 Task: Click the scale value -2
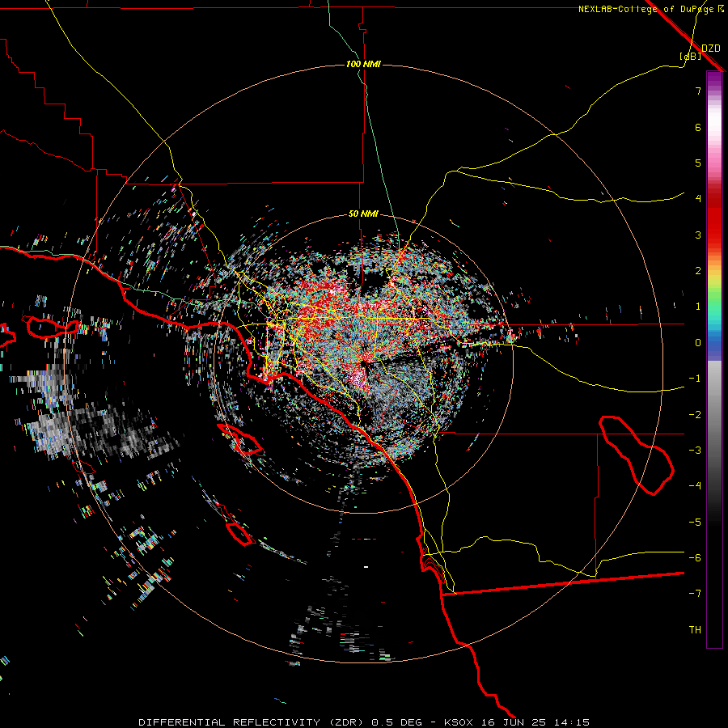[695, 415]
